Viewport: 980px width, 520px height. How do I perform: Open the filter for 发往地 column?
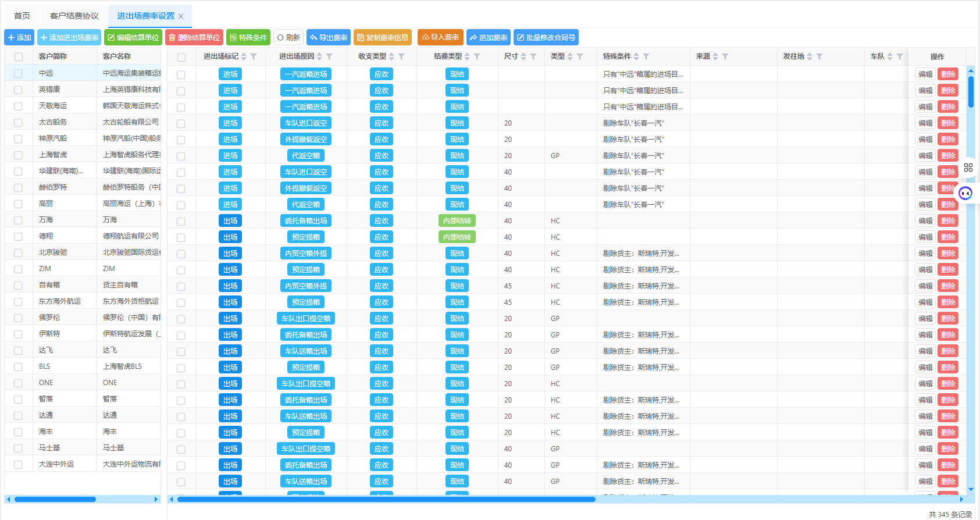[819, 57]
